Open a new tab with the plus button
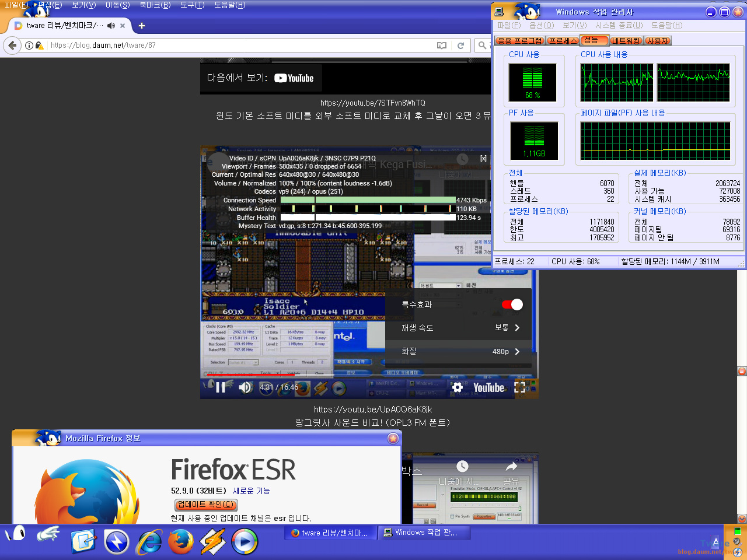Image resolution: width=747 pixels, height=560 pixels. click(x=142, y=26)
